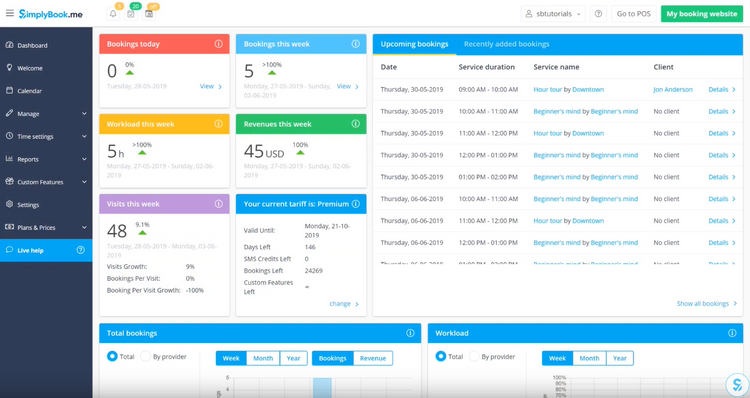The width and height of the screenshot is (750, 398).
Task: Open the help question mark icon in header
Action: [x=598, y=14]
